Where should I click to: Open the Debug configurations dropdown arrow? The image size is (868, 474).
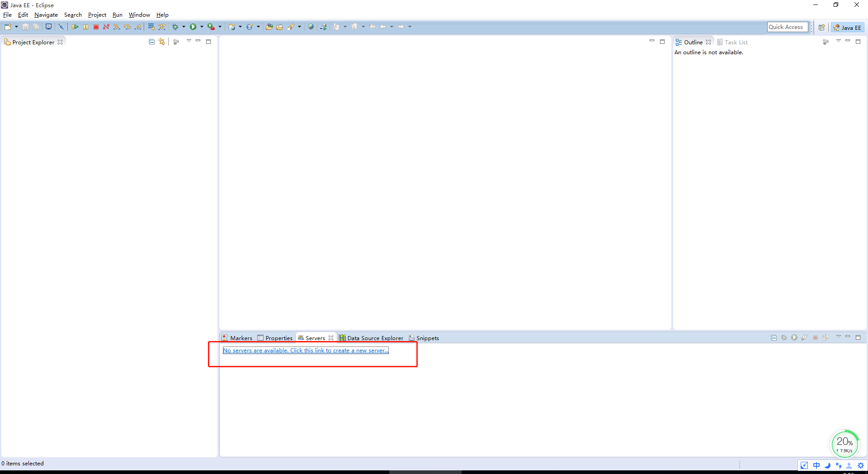point(184,27)
